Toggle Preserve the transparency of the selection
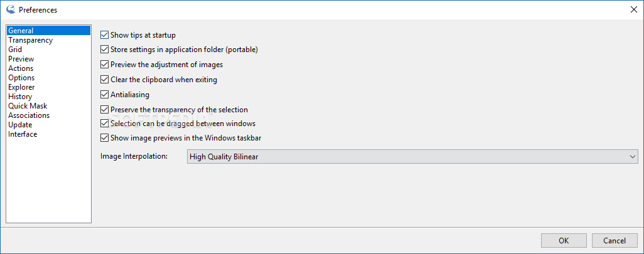 pos(104,110)
